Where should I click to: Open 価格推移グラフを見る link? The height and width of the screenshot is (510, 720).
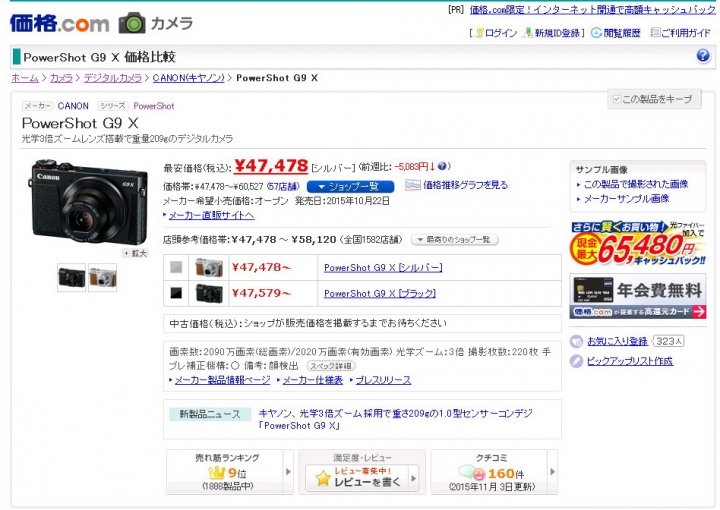click(x=465, y=185)
